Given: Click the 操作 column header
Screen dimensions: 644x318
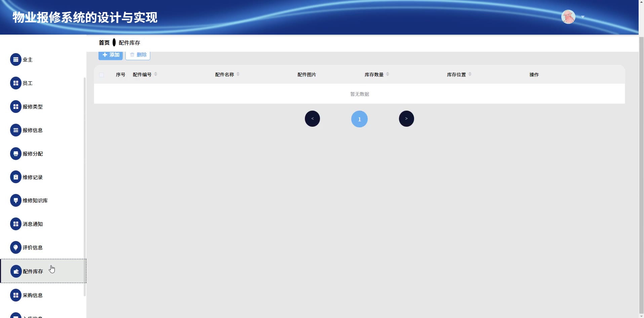Looking at the screenshot, I should click(x=534, y=75).
